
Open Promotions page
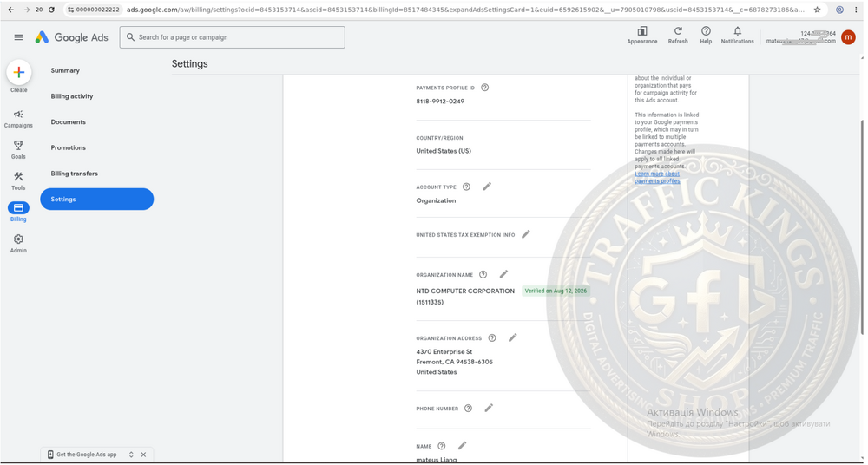click(68, 147)
